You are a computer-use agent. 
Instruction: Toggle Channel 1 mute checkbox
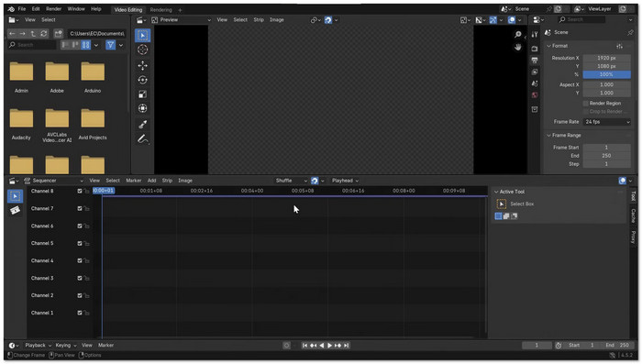coord(80,313)
